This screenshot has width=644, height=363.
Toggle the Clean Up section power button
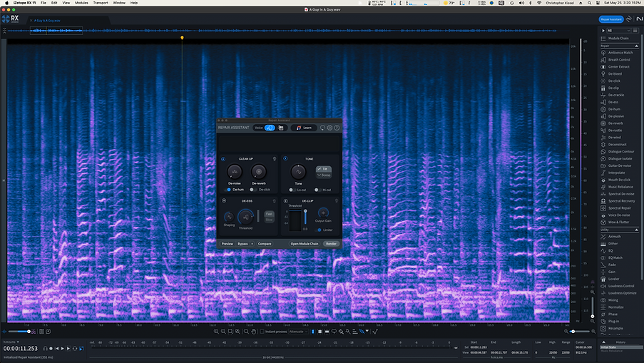tap(223, 159)
